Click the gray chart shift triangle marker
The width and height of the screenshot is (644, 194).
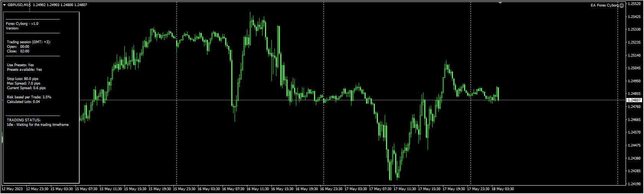click(x=500, y=3)
